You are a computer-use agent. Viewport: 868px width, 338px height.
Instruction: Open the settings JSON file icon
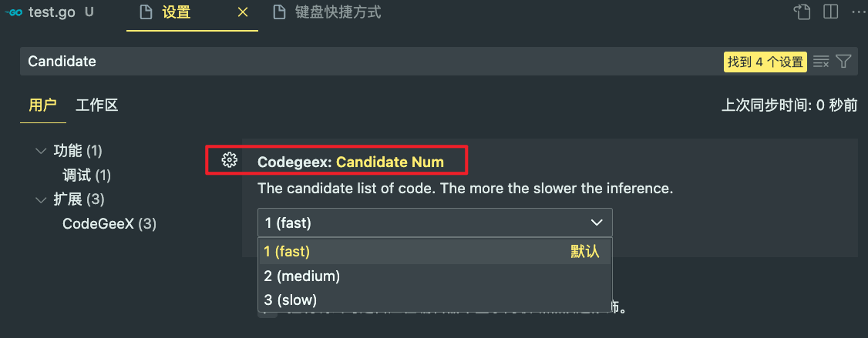point(802,12)
